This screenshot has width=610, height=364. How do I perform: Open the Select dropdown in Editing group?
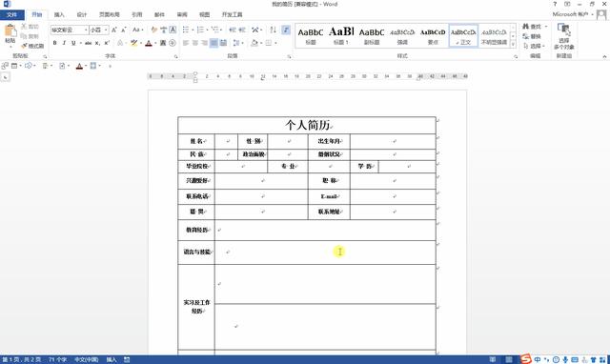534,46
